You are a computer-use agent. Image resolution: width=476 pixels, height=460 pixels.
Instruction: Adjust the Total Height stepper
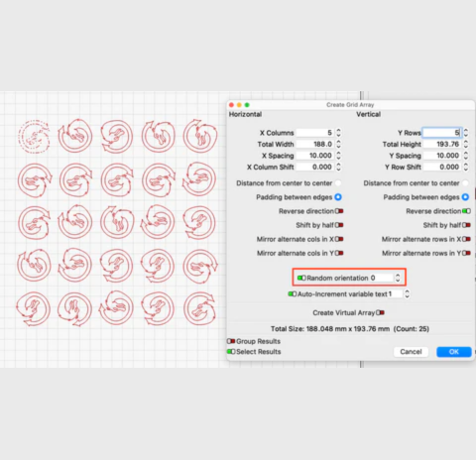point(466,144)
